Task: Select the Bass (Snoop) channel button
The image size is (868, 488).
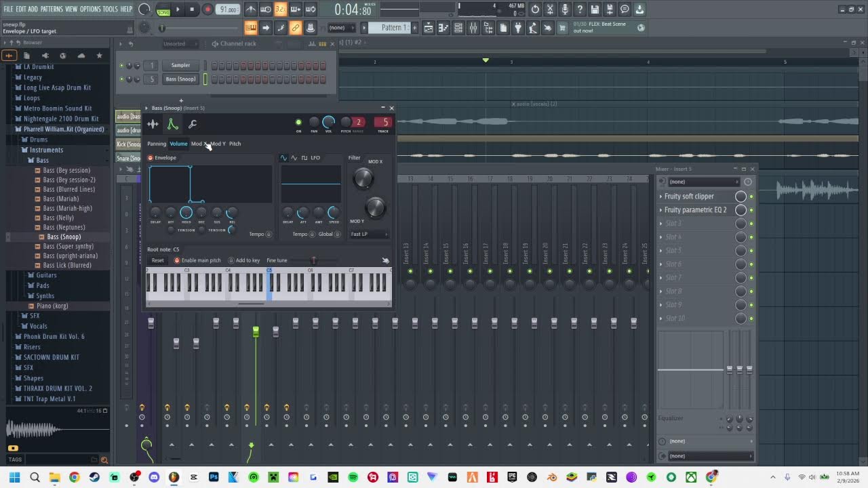Action: pyautogui.click(x=180, y=79)
